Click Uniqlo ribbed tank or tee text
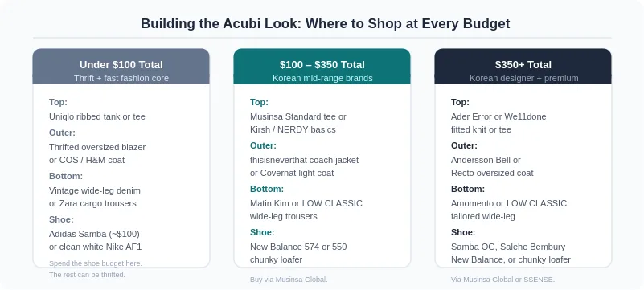This screenshot has width=644, height=290. click(x=97, y=117)
